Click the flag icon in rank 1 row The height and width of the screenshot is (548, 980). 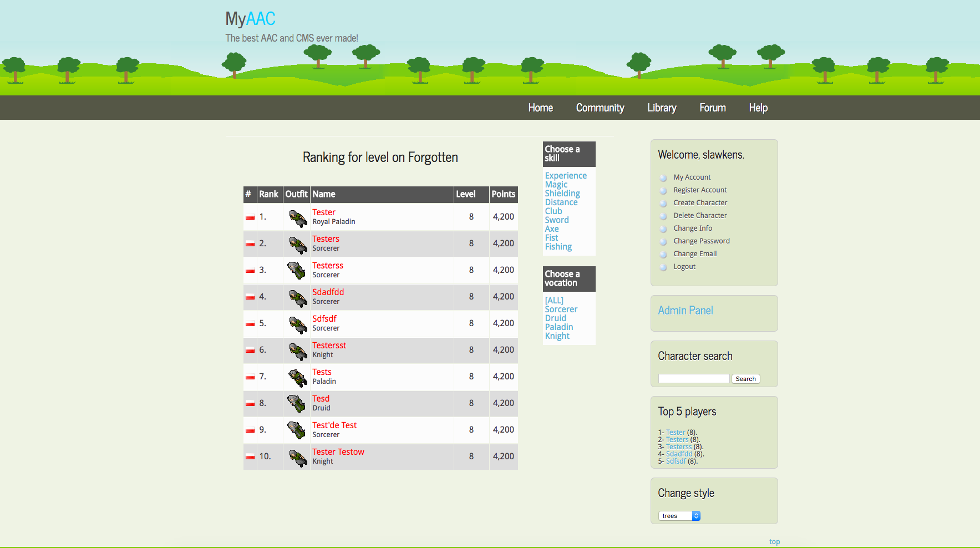tap(250, 217)
